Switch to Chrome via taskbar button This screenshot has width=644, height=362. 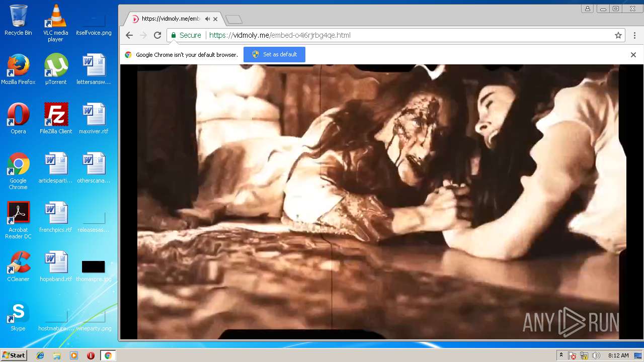click(108, 355)
